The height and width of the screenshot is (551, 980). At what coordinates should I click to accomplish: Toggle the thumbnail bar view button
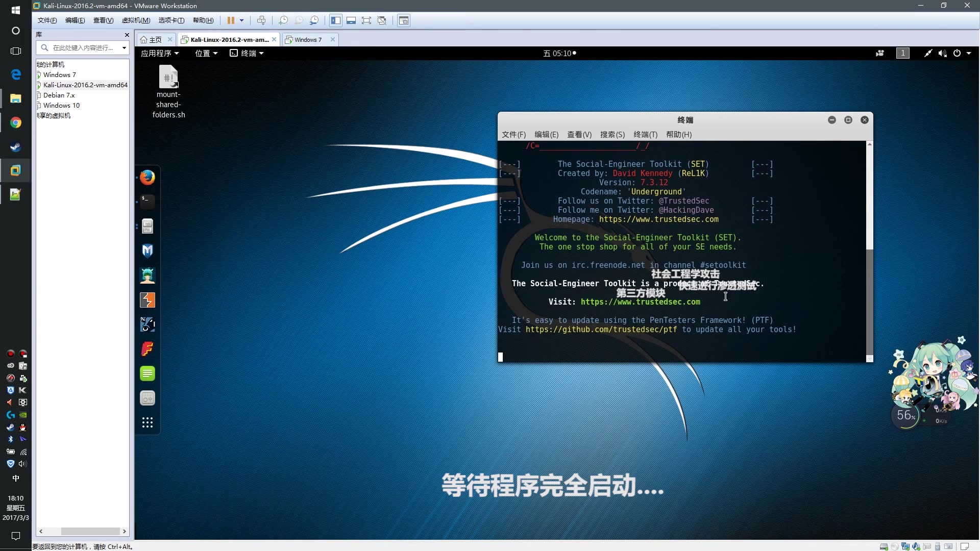click(351, 20)
